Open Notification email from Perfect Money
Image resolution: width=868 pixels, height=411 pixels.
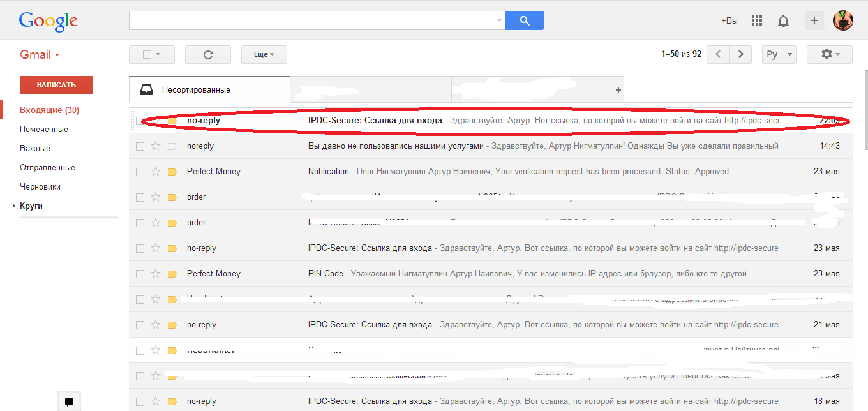click(x=490, y=172)
